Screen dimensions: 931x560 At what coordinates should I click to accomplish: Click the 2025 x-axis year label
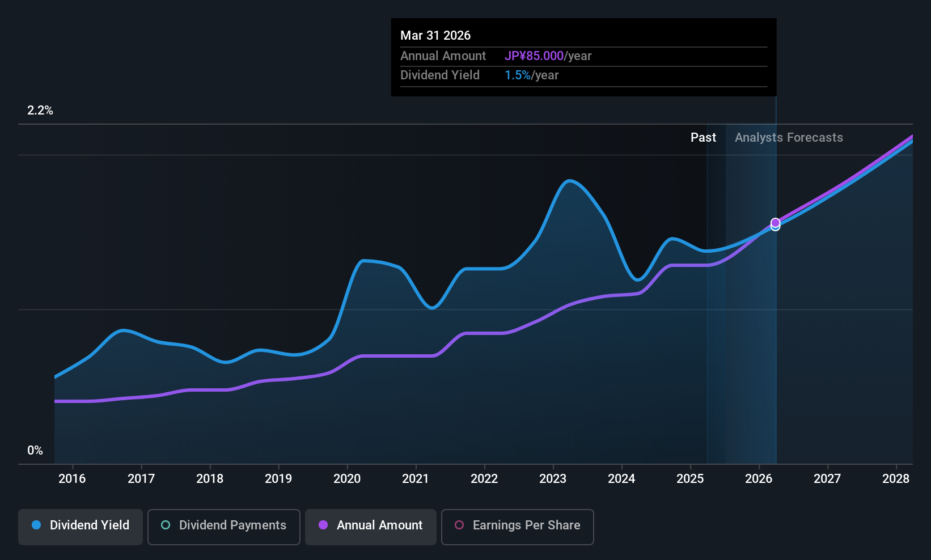[x=690, y=479]
